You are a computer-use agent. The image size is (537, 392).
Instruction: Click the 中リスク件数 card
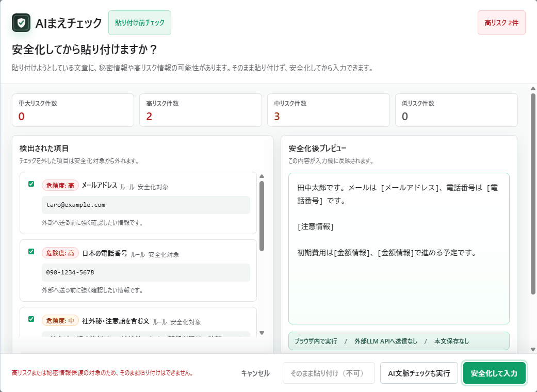pyautogui.click(x=329, y=110)
